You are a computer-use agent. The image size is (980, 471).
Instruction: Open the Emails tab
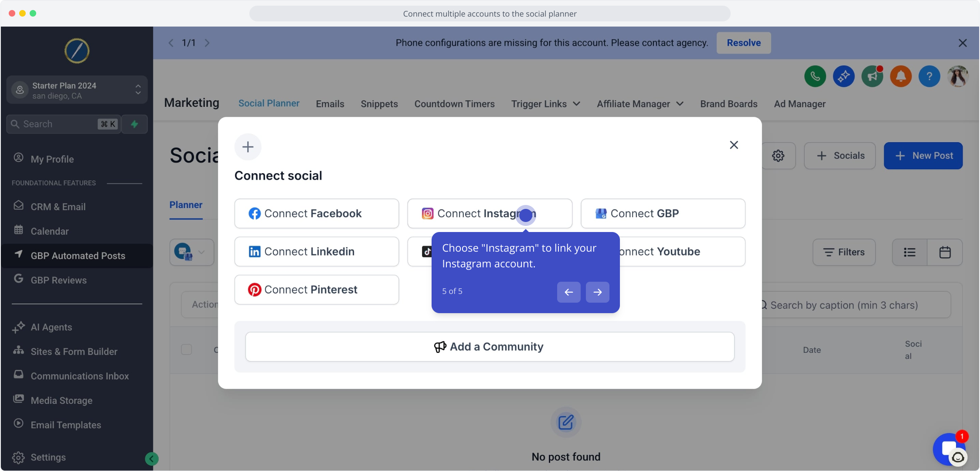coord(330,104)
